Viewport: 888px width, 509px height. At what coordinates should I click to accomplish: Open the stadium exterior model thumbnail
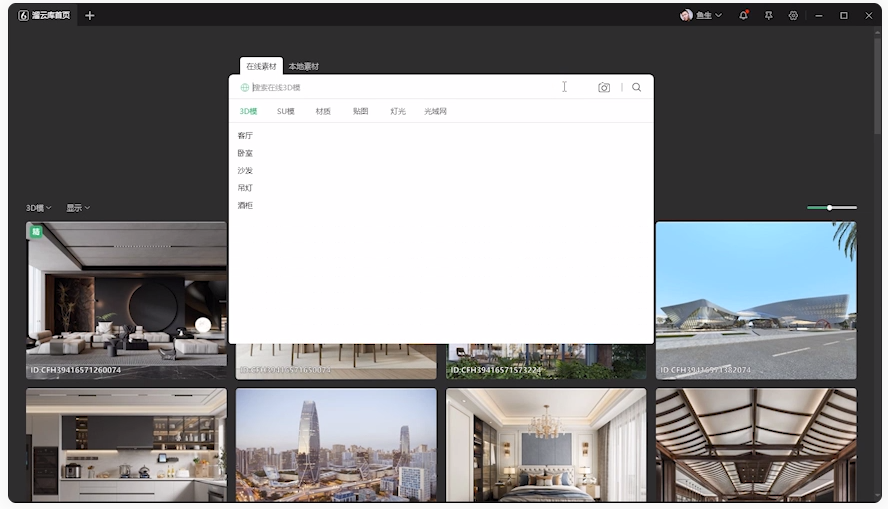(756, 299)
